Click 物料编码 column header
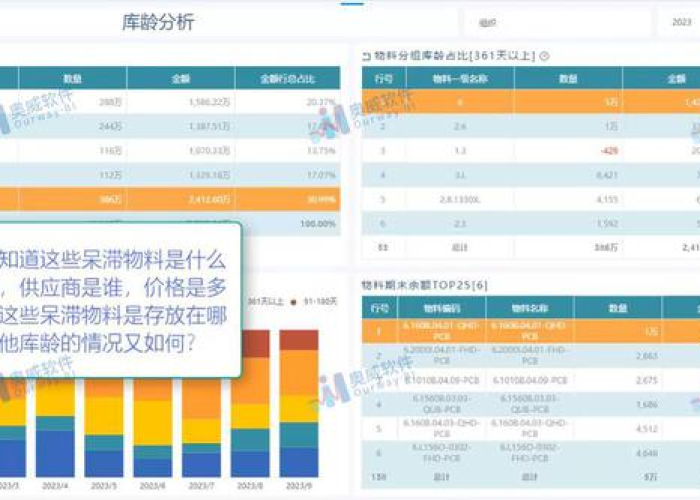 coord(442,308)
